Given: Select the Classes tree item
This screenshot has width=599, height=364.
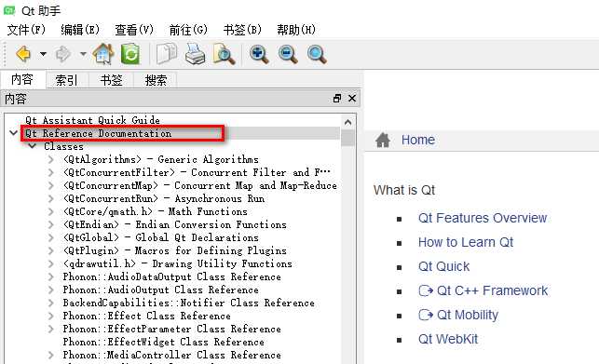Looking at the screenshot, I should [x=63, y=146].
